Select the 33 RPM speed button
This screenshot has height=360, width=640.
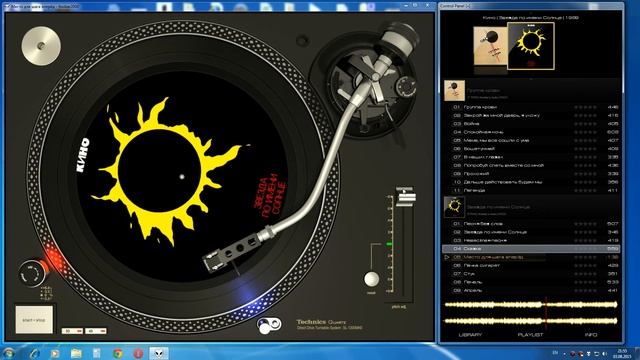coord(72,331)
